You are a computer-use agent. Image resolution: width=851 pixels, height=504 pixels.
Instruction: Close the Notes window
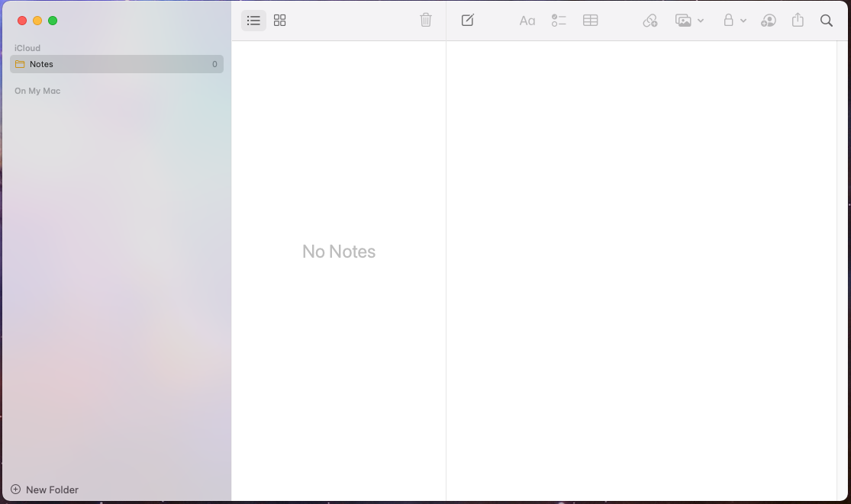click(x=22, y=21)
